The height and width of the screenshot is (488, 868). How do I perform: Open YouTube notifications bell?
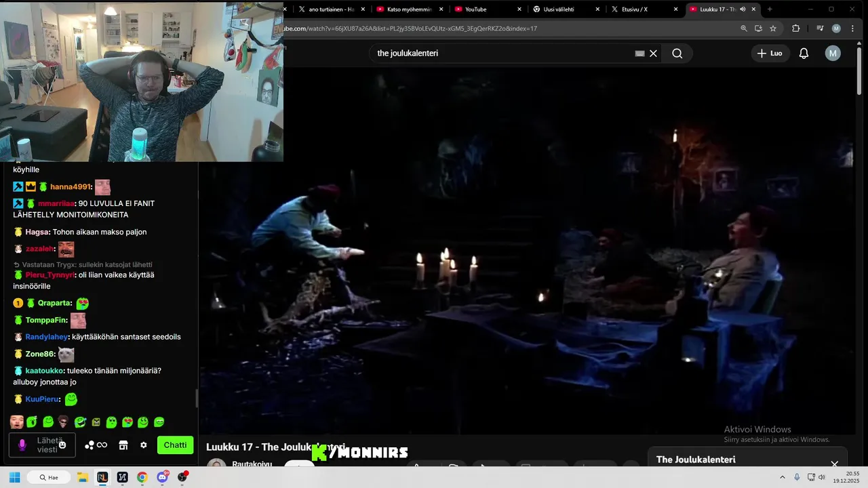[x=804, y=54]
